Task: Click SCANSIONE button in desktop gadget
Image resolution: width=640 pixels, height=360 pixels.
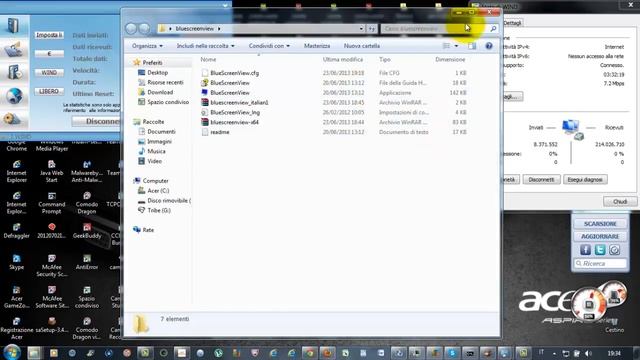Action: click(x=600, y=224)
